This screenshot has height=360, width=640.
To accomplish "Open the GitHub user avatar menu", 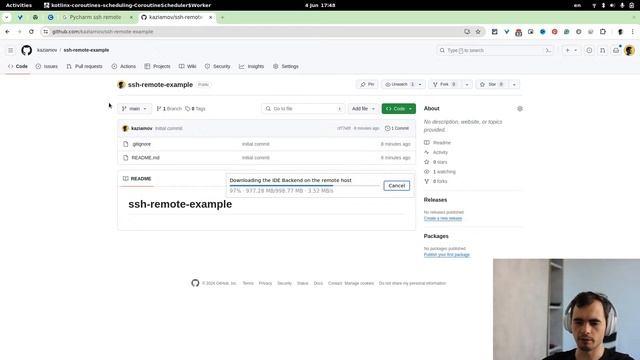I will pos(629,50).
